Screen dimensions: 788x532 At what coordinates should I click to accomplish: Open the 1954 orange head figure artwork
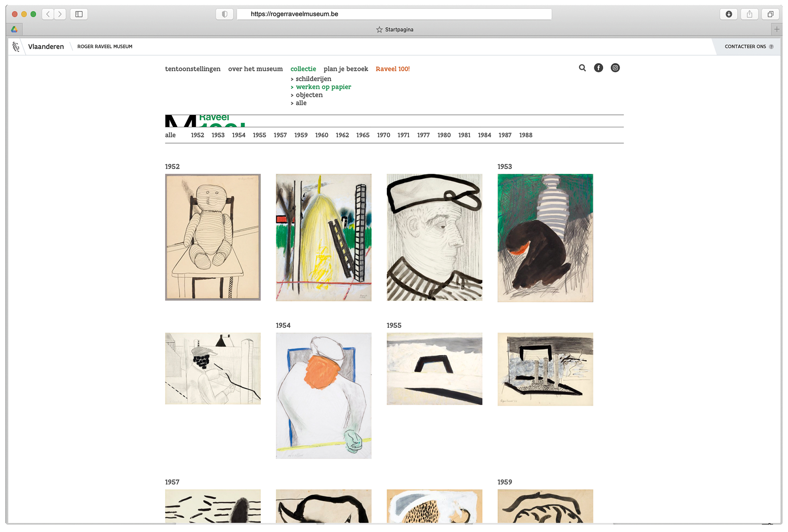pos(323,396)
